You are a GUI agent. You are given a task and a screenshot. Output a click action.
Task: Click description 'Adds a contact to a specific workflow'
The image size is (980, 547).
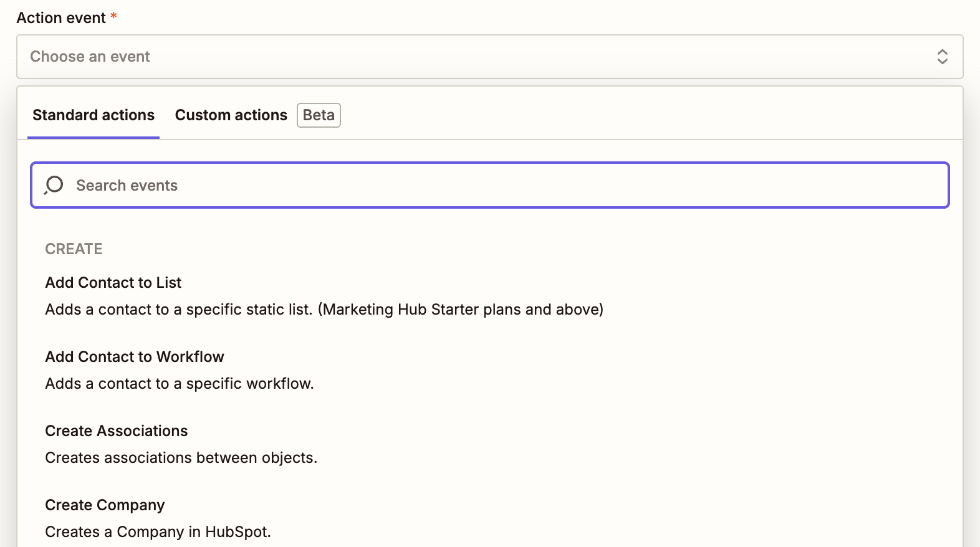180,384
